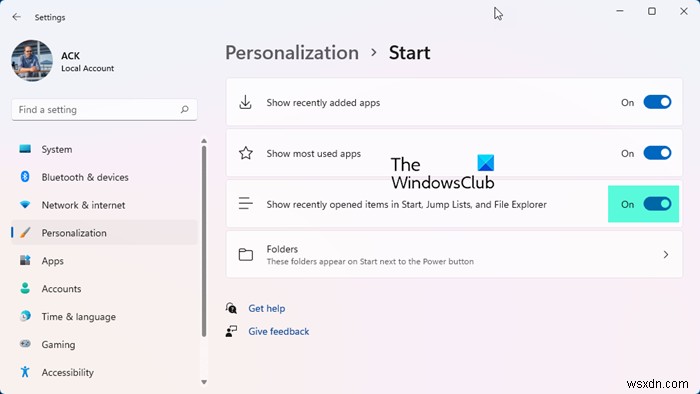
Task: Click the Accounts person icon
Action: coord(25,288)
